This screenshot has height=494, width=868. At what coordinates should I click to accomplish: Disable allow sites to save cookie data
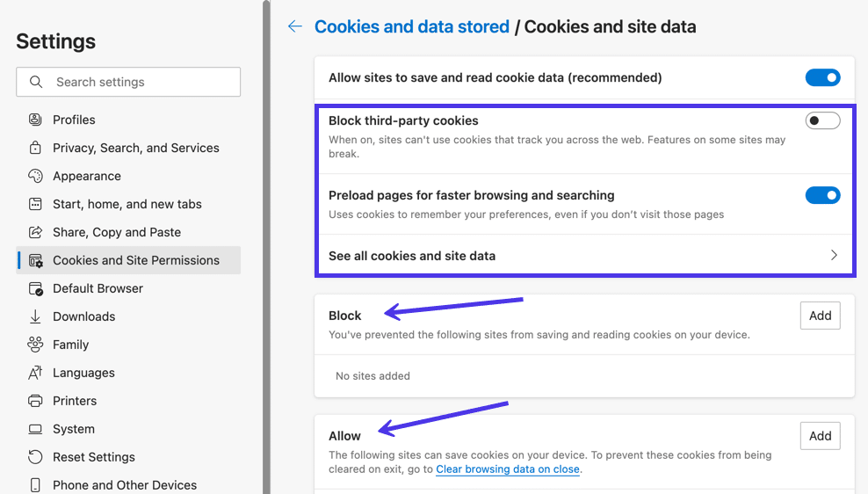822,78
